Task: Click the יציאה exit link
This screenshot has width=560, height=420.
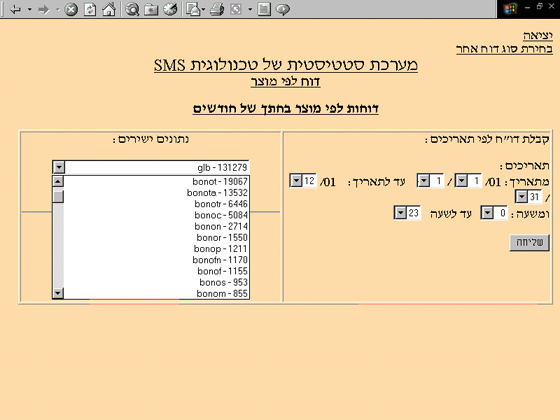Action: (x=538, y=36)
